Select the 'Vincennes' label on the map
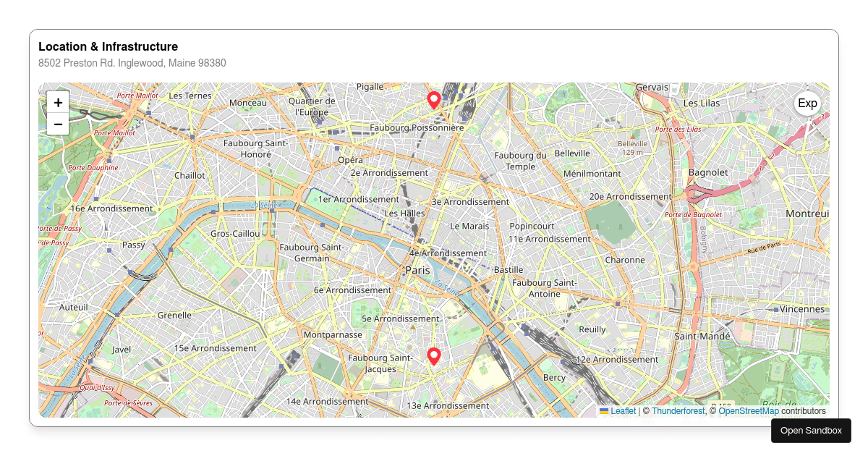Viewport: 868px width, 456px height. (x=802, y=309)
